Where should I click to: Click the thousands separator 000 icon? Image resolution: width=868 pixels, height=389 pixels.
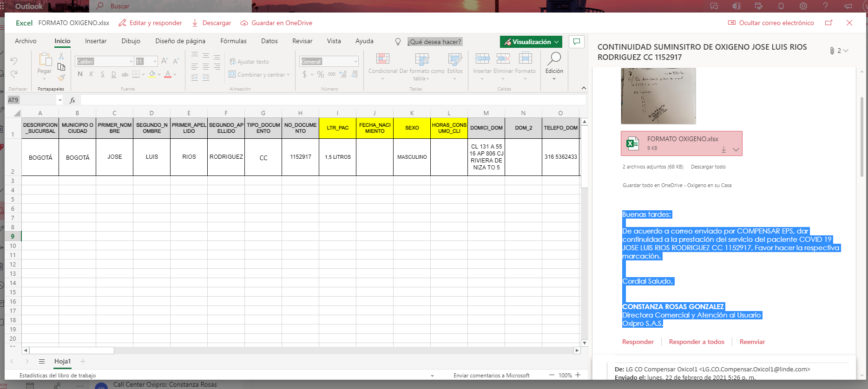point(332,74)
